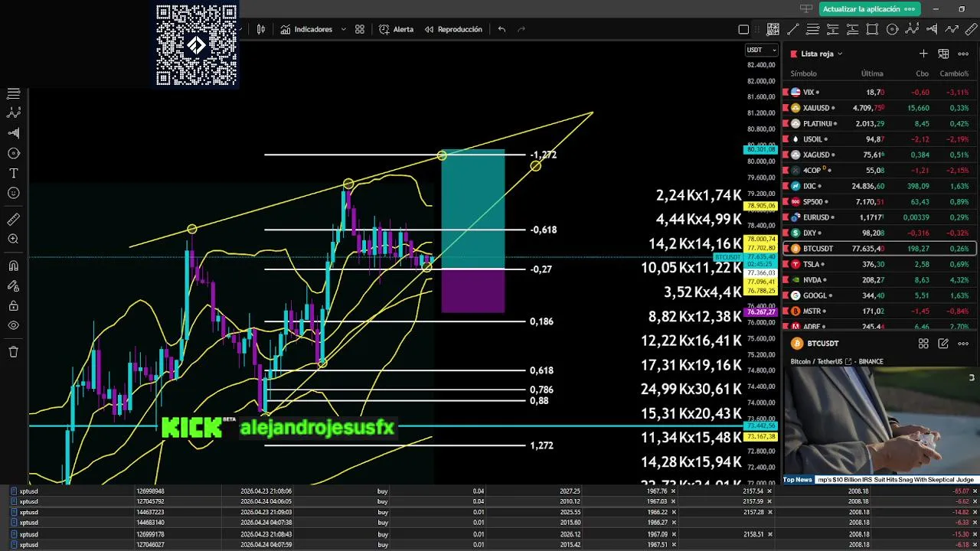Image resolution: width=980 pixels, height=551 pixels.
Task: Activate the zoom-in magnifier tool
Action: tap(13, 240)
